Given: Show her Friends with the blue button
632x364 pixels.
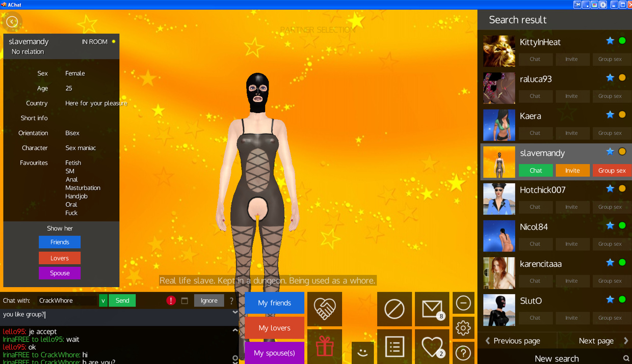Looking at the screenshot, I should pyautogui.click(x=60, y=242).
